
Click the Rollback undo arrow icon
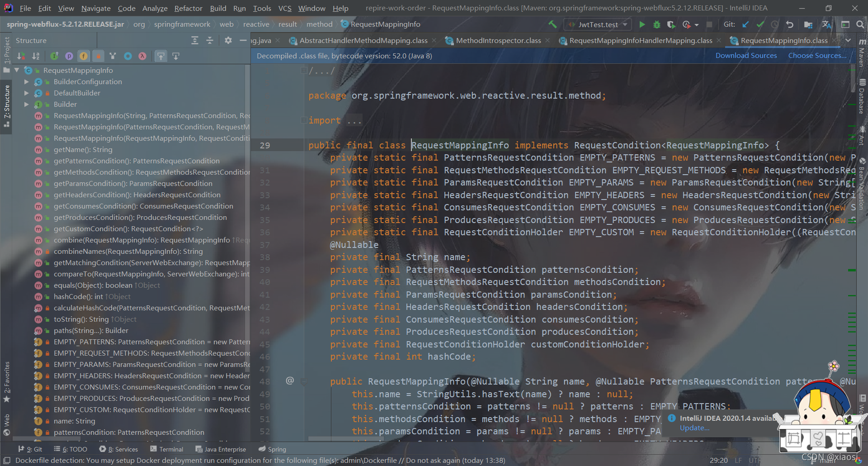point(790,24)
